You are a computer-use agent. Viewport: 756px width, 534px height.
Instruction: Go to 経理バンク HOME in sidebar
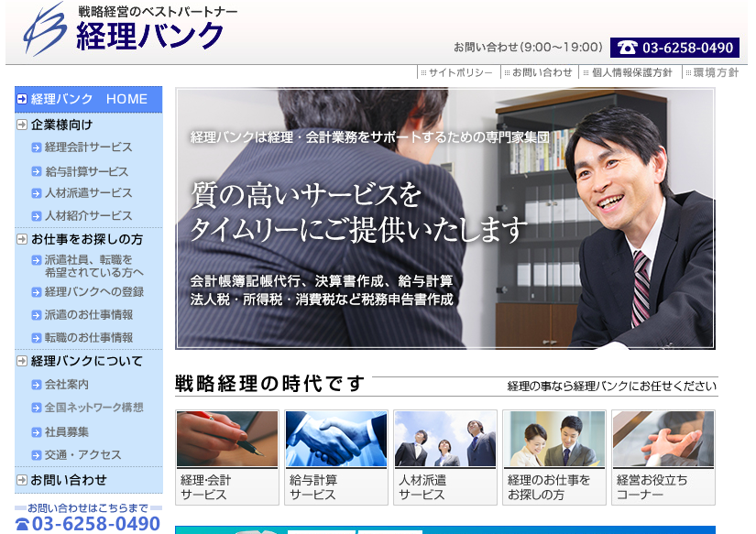pyautogui.click(x=89, y=99)
